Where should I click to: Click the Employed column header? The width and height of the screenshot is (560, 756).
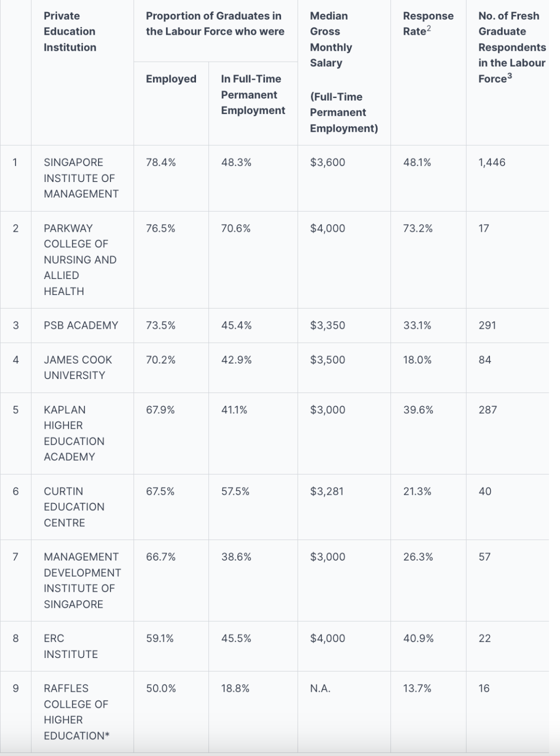tap(171, 79)
